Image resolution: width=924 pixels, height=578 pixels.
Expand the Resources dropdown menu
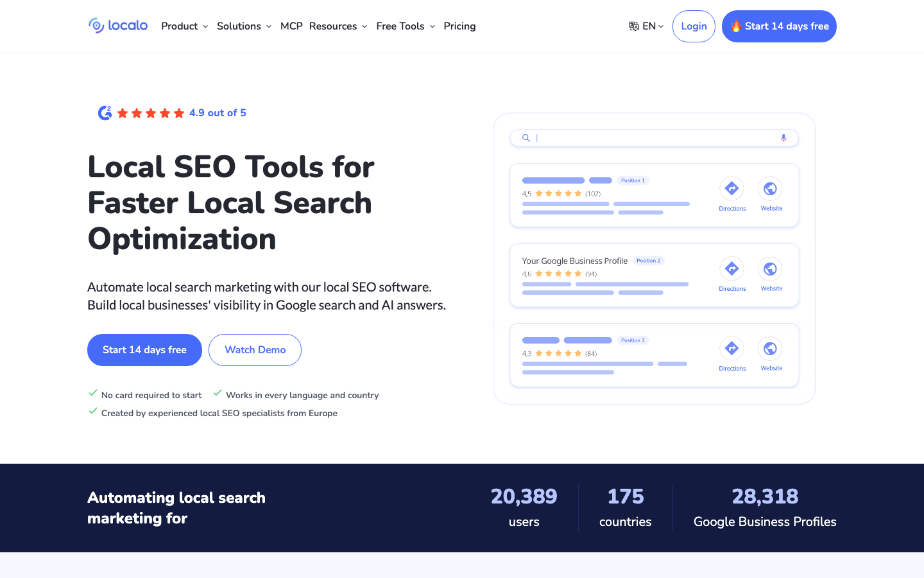coord(338,26)
